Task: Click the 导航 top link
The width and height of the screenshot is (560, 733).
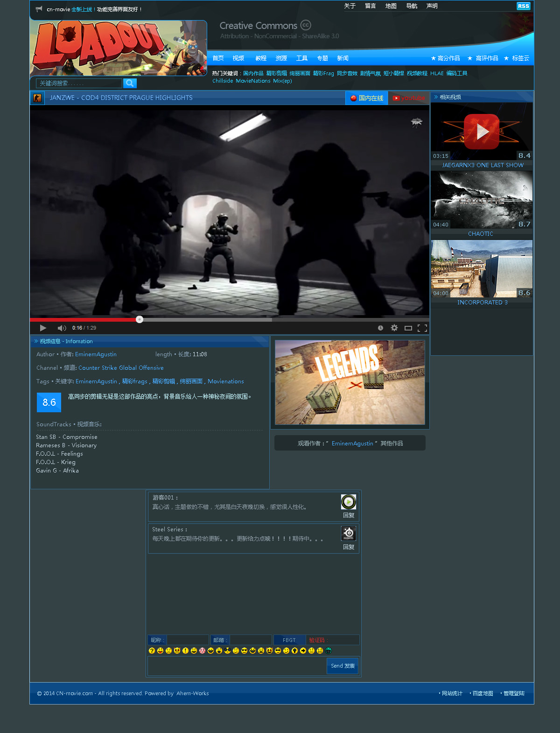Action: (412, 6)
